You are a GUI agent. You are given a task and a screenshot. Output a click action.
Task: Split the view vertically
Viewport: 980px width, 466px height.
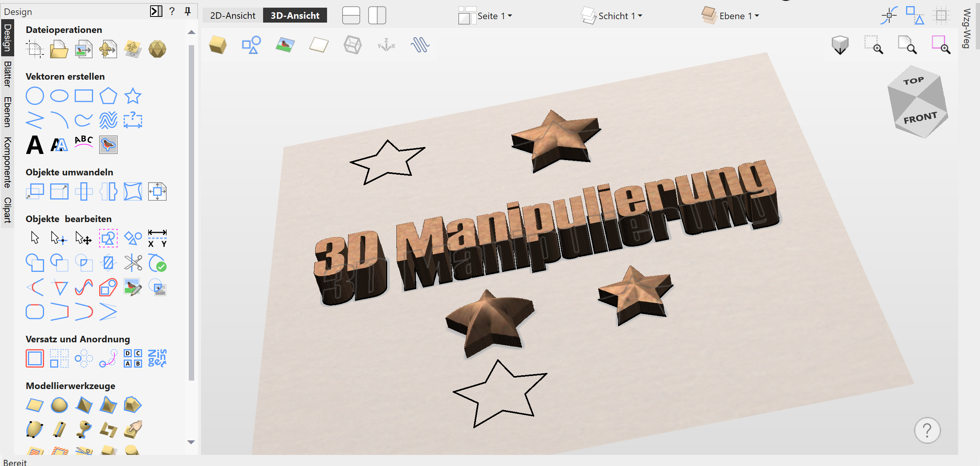(x=377, y=15)
